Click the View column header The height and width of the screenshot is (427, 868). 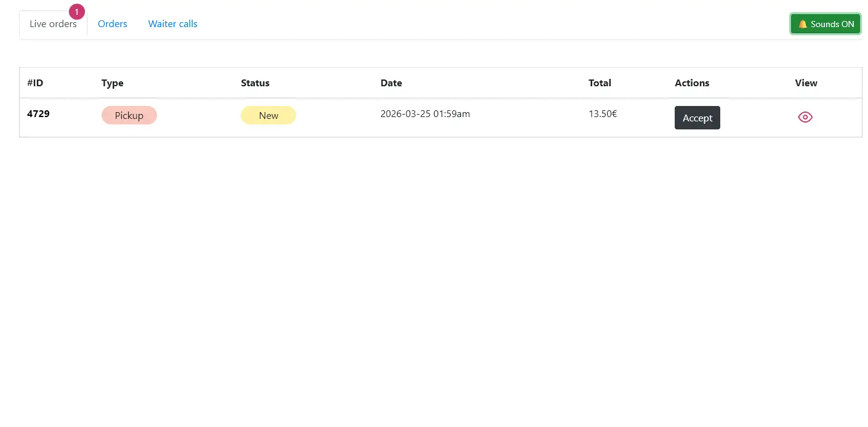click(806, 83)
